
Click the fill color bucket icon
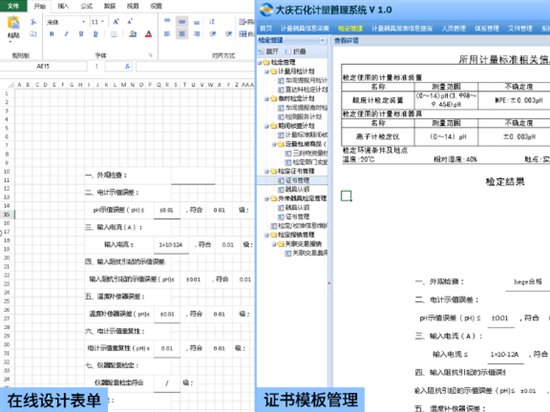tap(133, 34)
